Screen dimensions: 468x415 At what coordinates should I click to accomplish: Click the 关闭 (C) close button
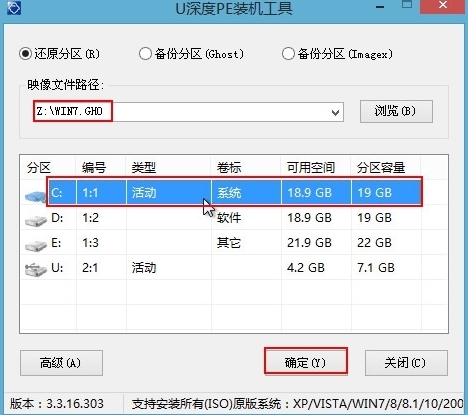406,363
